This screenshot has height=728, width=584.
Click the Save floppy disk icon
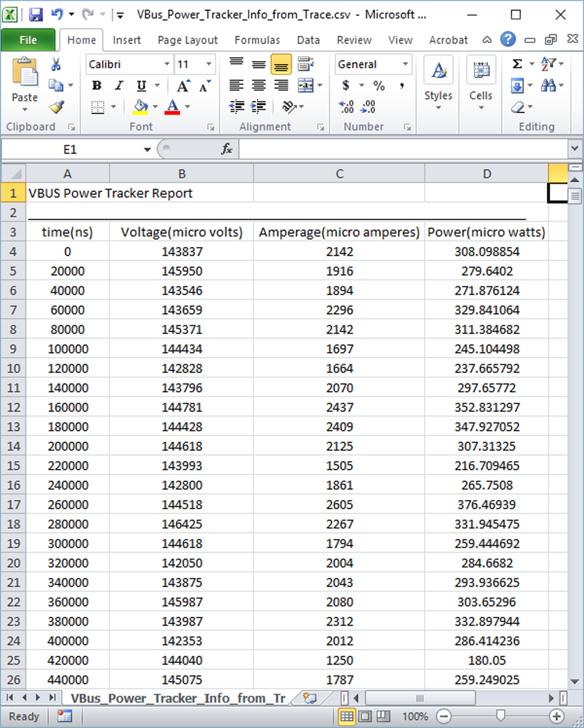click(x=36, y=15)
